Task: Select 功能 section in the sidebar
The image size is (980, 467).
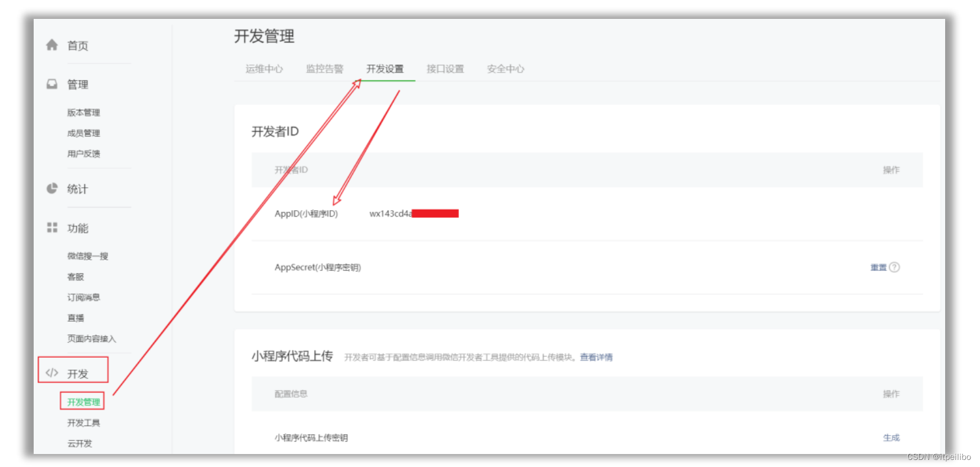Action: point(77,228)
